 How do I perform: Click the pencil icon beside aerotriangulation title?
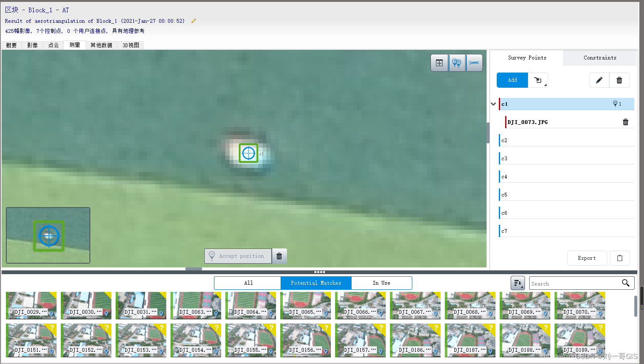[x=194, y=21]
